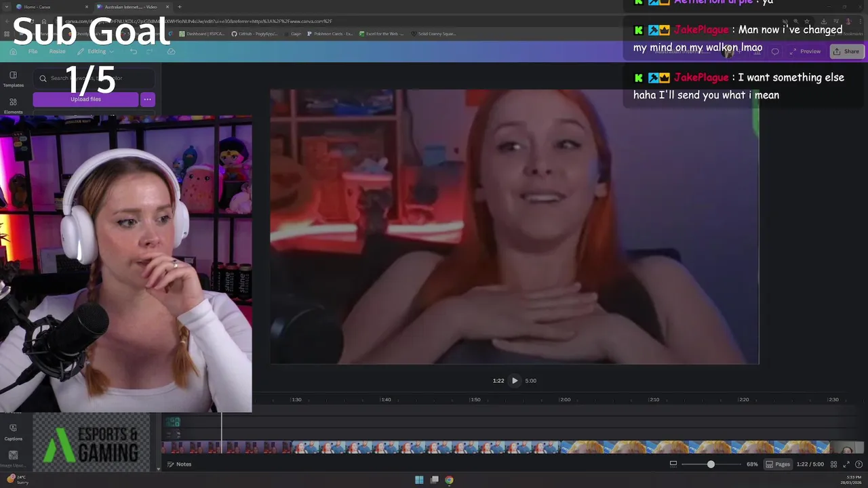Click the Preview button

tap(806, 52)
